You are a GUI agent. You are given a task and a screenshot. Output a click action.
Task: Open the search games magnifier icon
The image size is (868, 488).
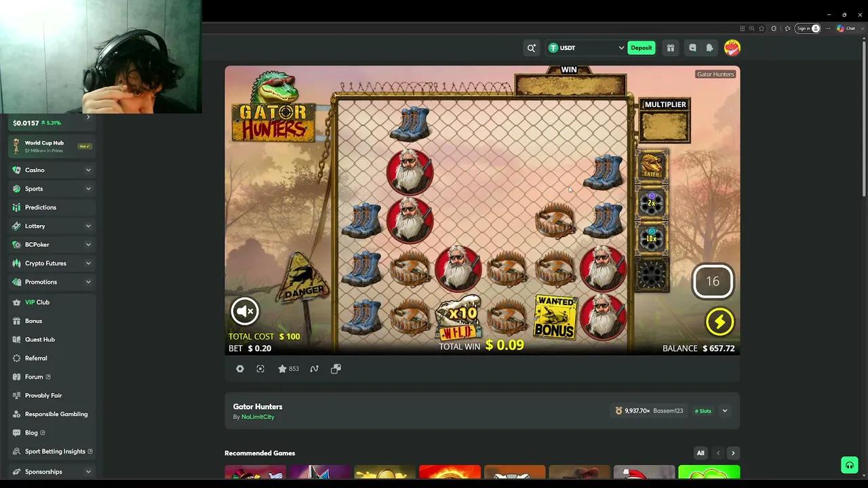(532, 47)
